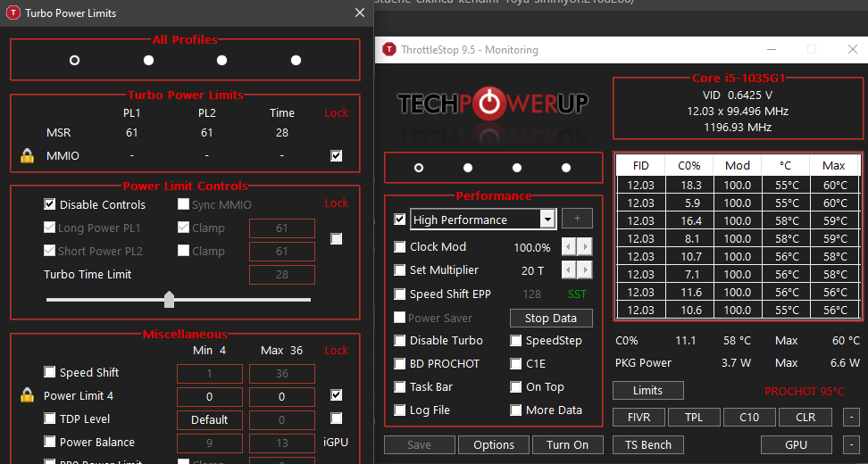The width and height of the screenshot is (868, 464).
Task: Click the PROCHOT 95°C text
Action: pyautogui.click(x=805, y=392)
